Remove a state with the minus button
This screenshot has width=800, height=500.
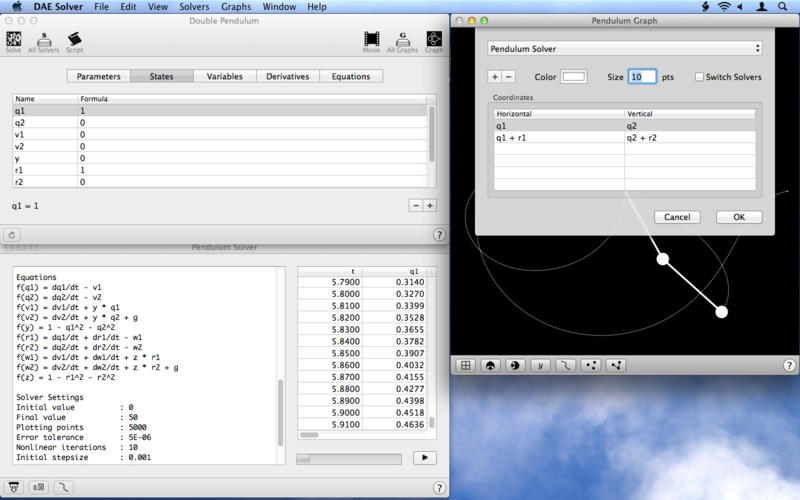[416, 205]
